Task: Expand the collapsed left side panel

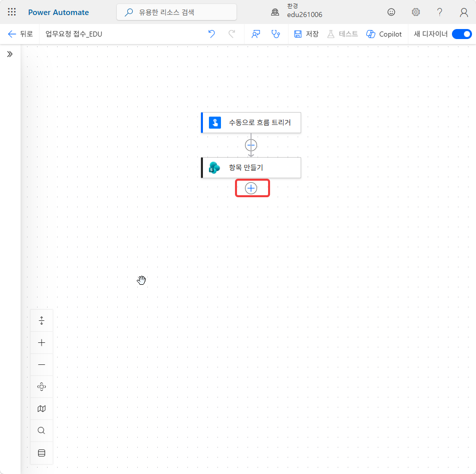Action: tap(10, 54)
